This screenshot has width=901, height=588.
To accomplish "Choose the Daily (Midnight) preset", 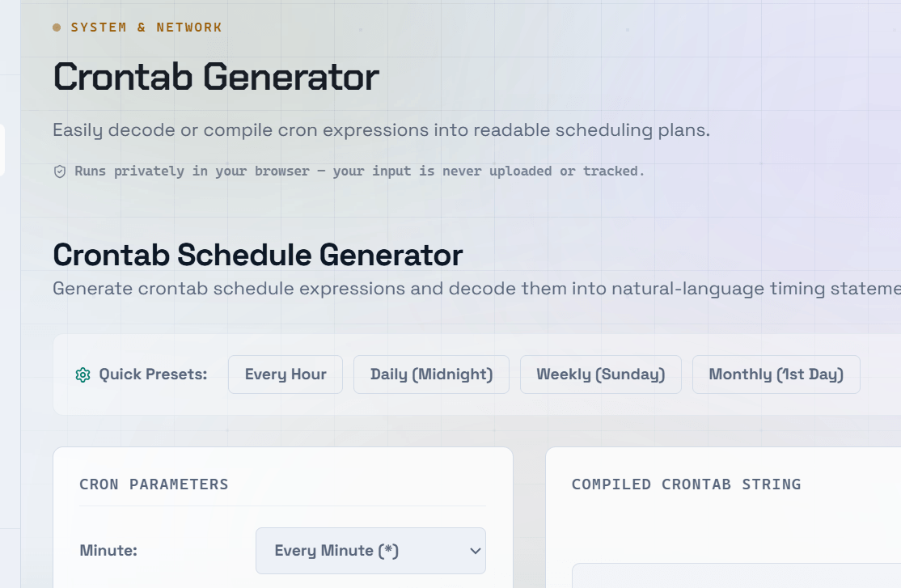I will (432, 374).
